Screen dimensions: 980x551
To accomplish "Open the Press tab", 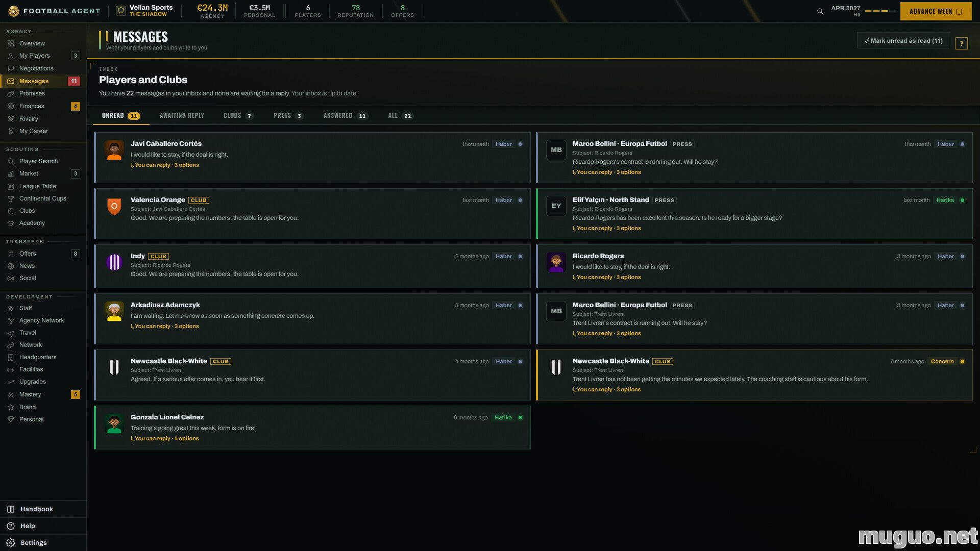I will [288, 116].
